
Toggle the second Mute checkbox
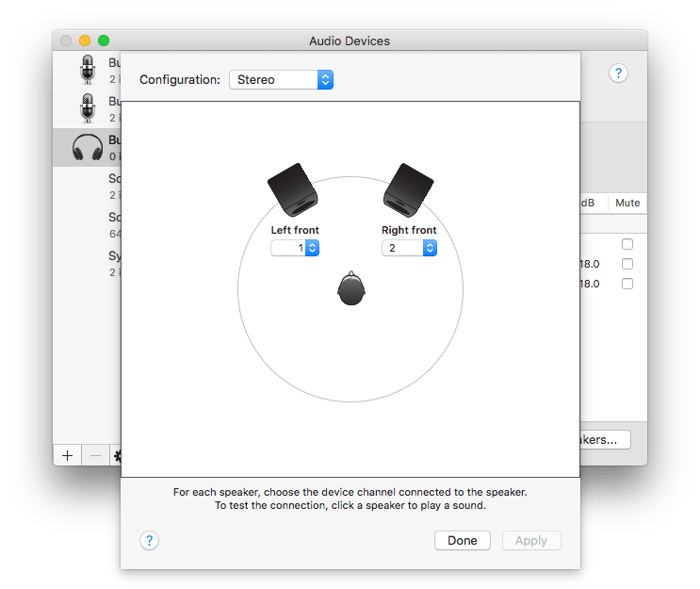627,264
